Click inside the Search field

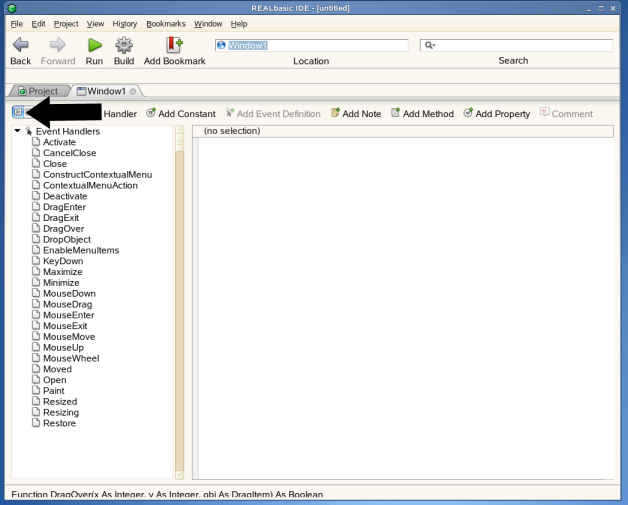click(516, 45)
